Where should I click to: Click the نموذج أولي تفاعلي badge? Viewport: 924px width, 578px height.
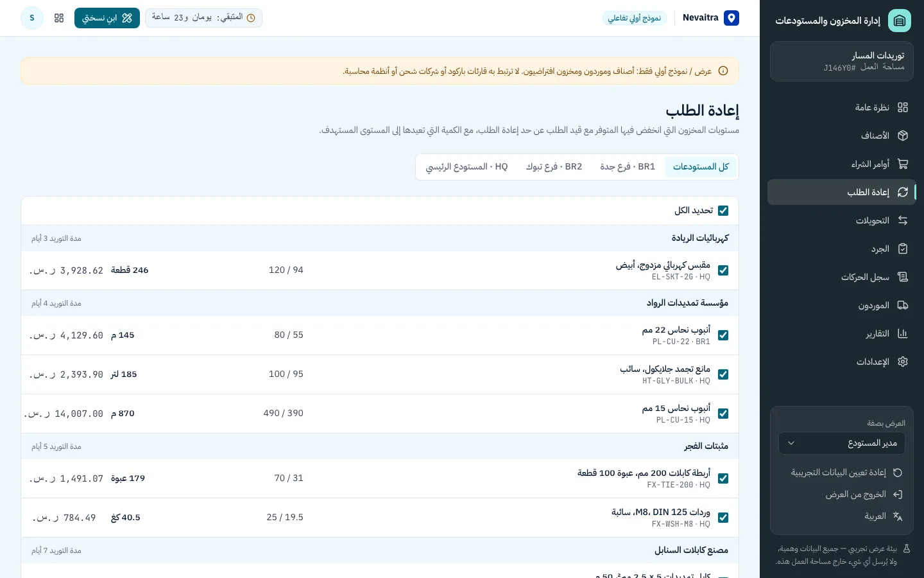click(x=635, y=18)
